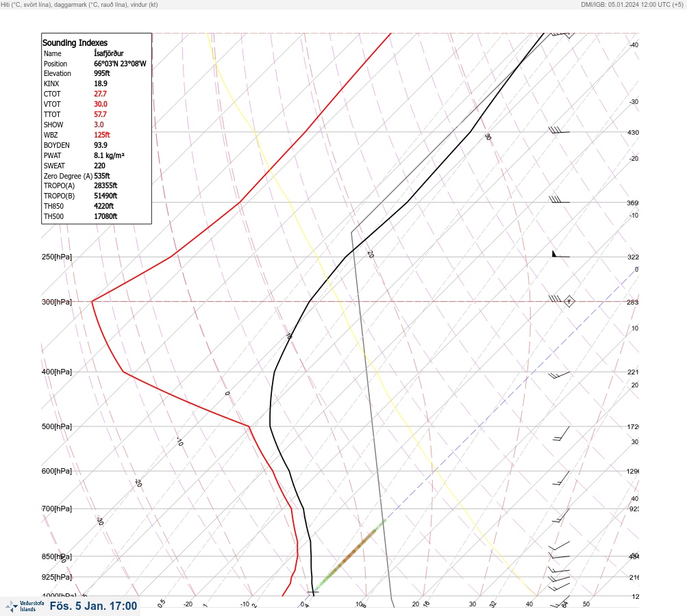Image resolution: width=687 pixels, height=616 pixels.
Task: Click the TH850 value 4220ft
Action: 104,206
